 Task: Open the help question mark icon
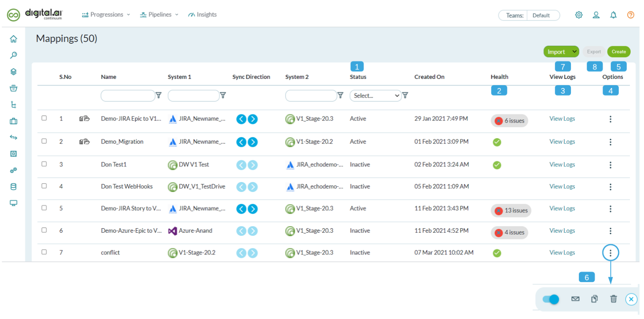pos(631,15)
